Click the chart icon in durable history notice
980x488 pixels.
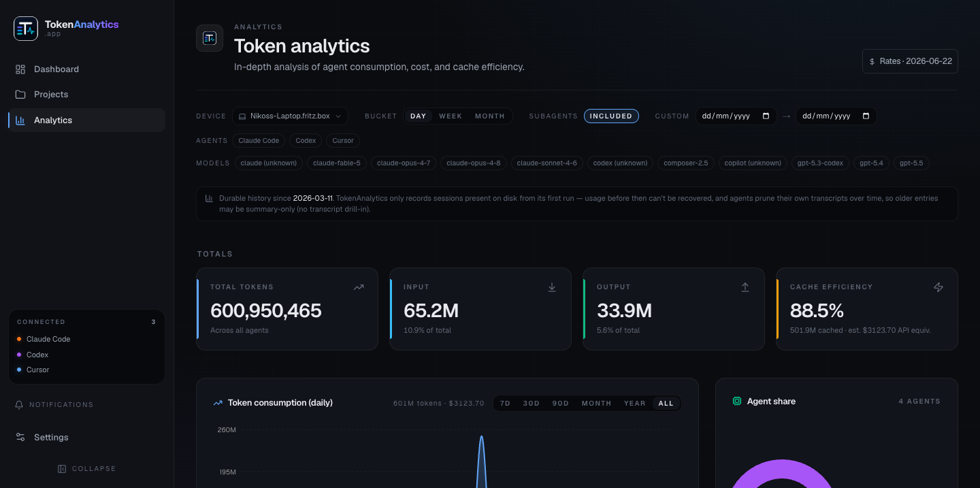pyautogui.click(x=209, y=199)
